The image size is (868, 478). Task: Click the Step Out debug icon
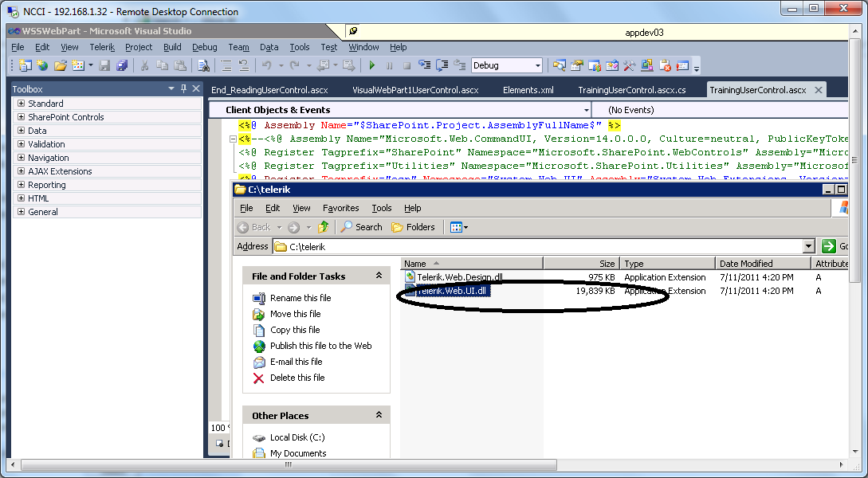pyautogui.click(x=459, y=65)
